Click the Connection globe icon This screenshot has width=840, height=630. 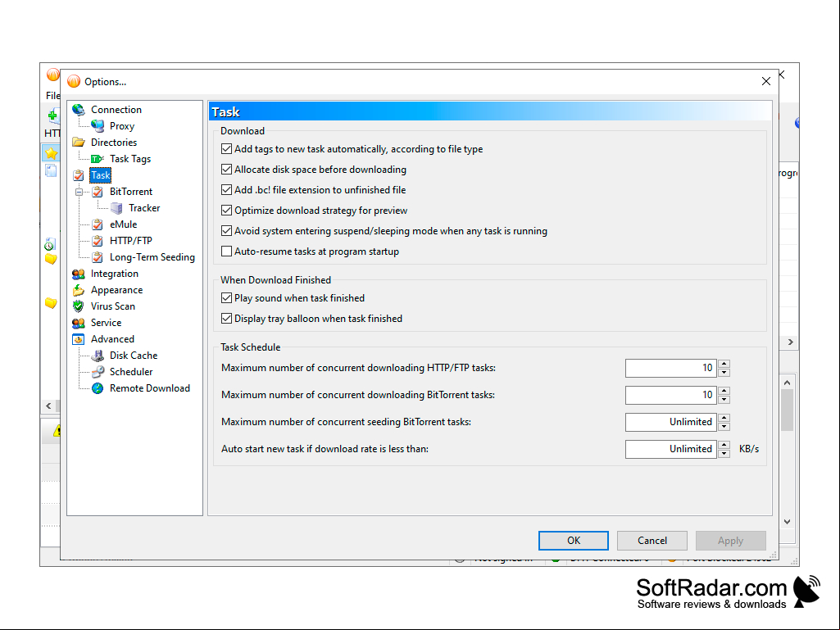(78, 109)
